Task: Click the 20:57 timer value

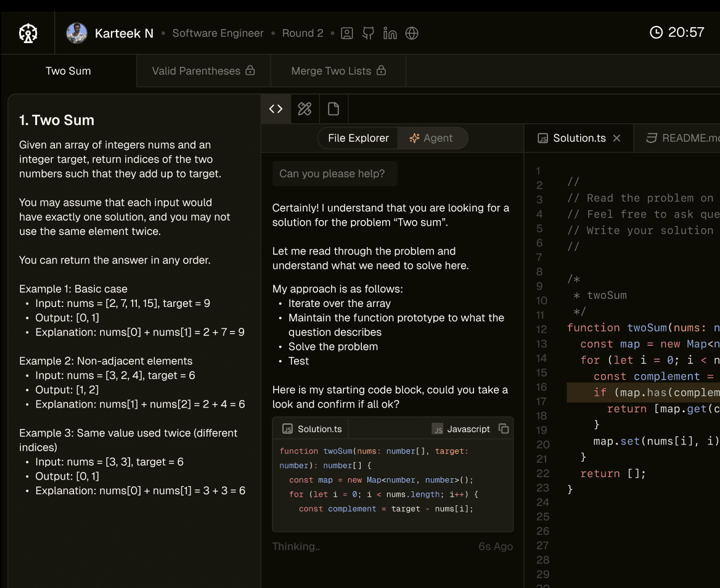Action: point(686,32)
